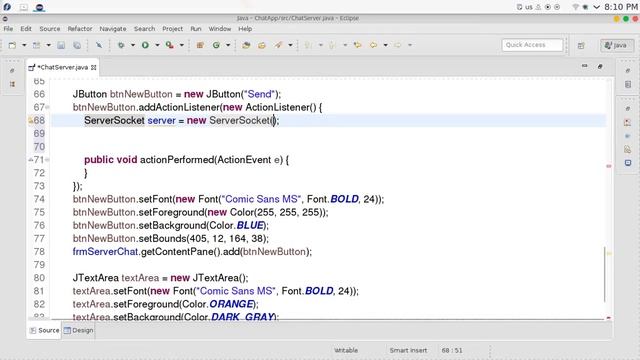640x360 pixels.
Task: Open the Search dropdown arrow
Action: [x=290, y=45]
